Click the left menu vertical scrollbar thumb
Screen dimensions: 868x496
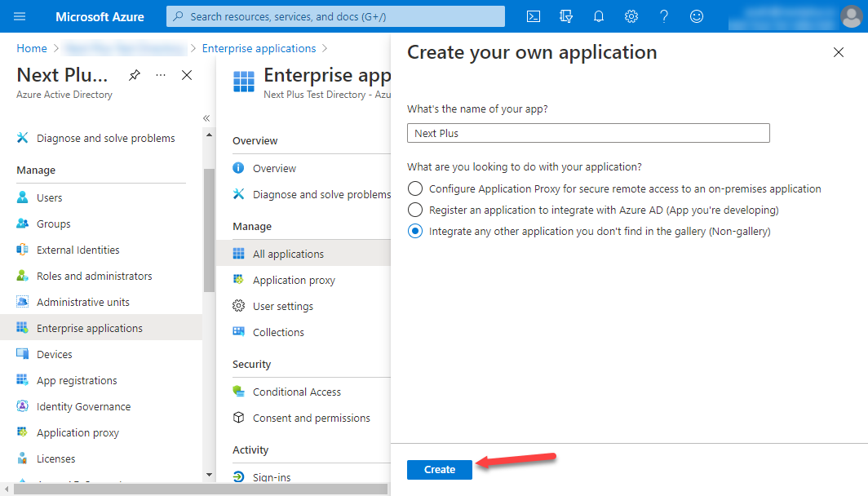209,230
